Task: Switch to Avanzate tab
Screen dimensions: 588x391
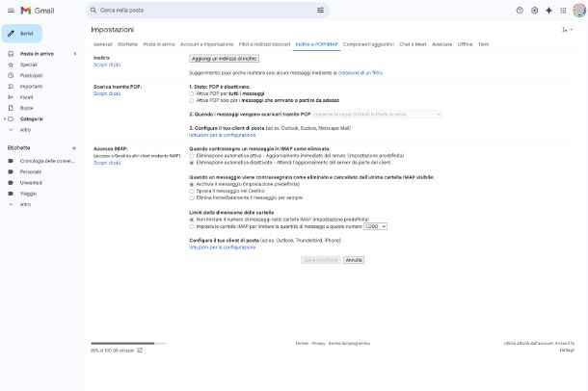Action: pyautogui.click(x=441, y=44)
